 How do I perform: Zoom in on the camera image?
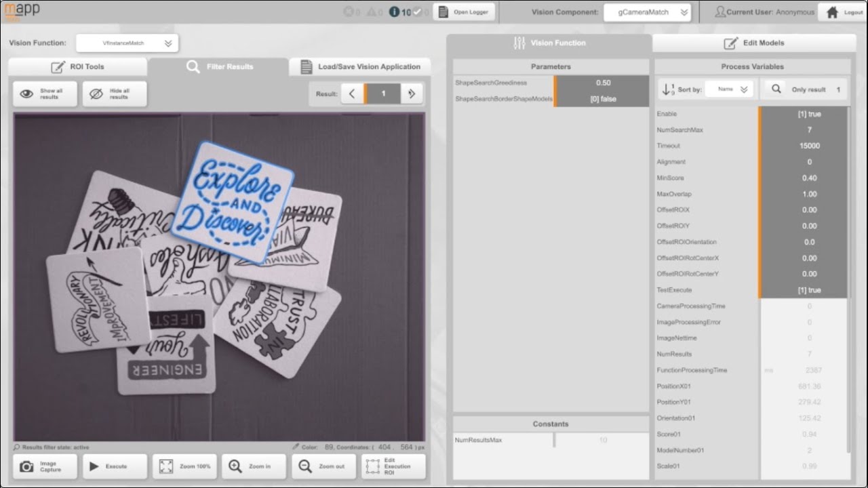click(x=254, y=466)
